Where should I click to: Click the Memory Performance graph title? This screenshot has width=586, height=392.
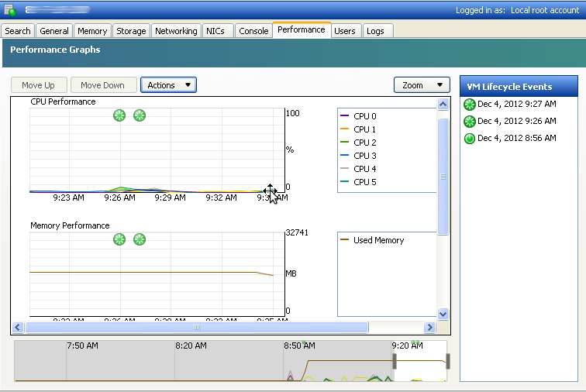[x=70, y=225]
